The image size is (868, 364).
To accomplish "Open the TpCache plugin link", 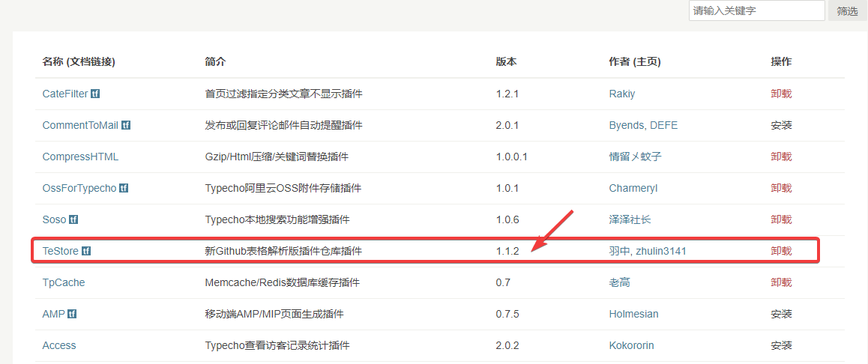I will pos(64,282).
